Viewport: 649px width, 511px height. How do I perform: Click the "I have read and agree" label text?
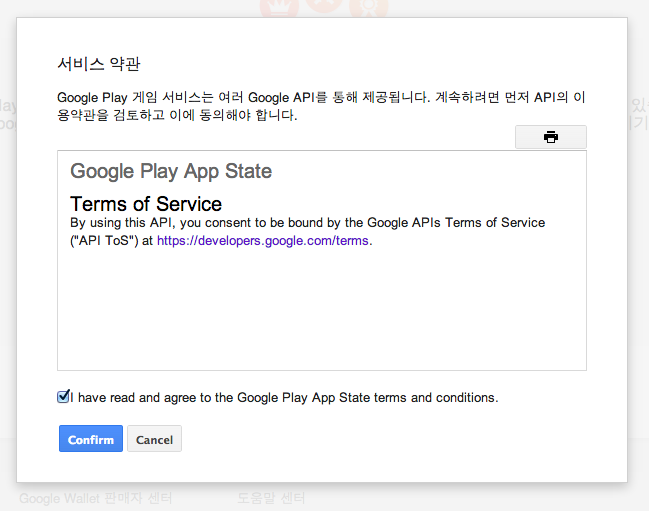coord(284,398)
